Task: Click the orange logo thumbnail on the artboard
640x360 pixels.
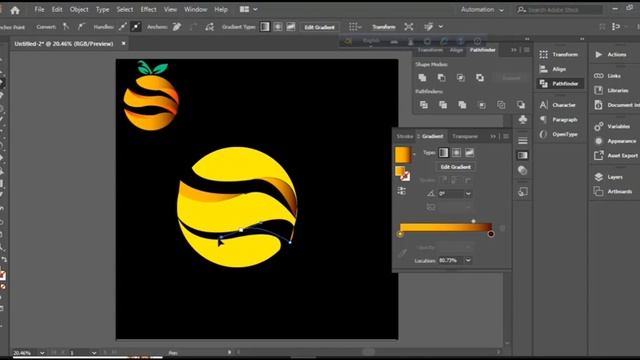Action: pyautogui.click(x=151, y=96)
